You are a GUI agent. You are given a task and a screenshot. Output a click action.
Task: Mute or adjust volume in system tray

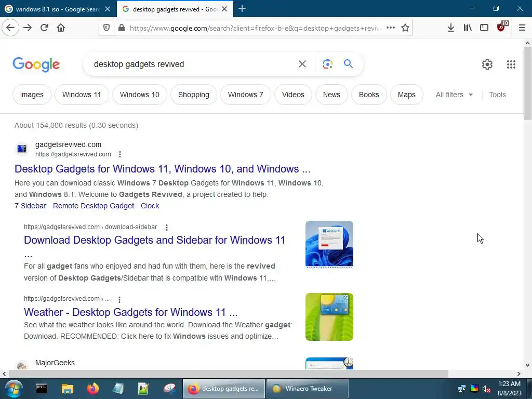coord(486,389)
